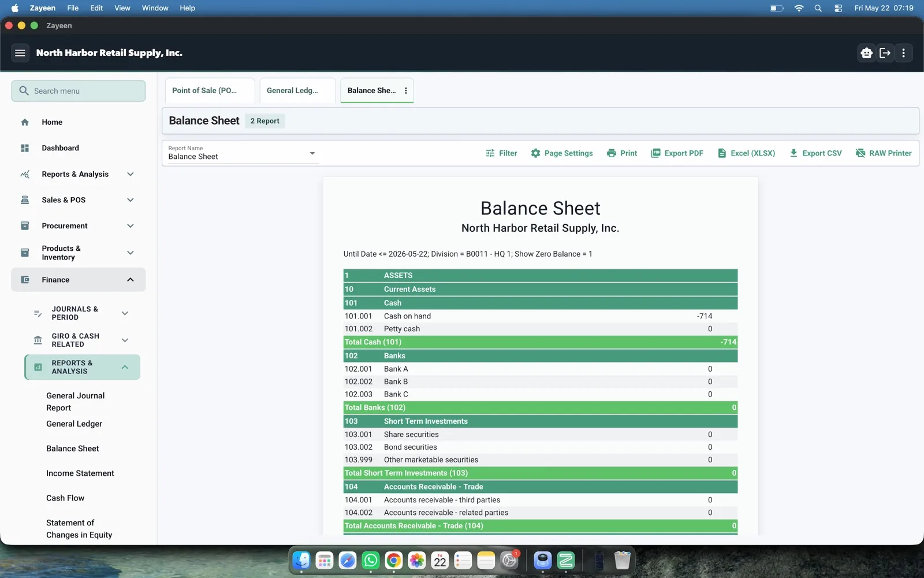Click the RAW Printer button
Image resolution: width=924 pixels, height=578 pixels.
(x=884, y=153)
